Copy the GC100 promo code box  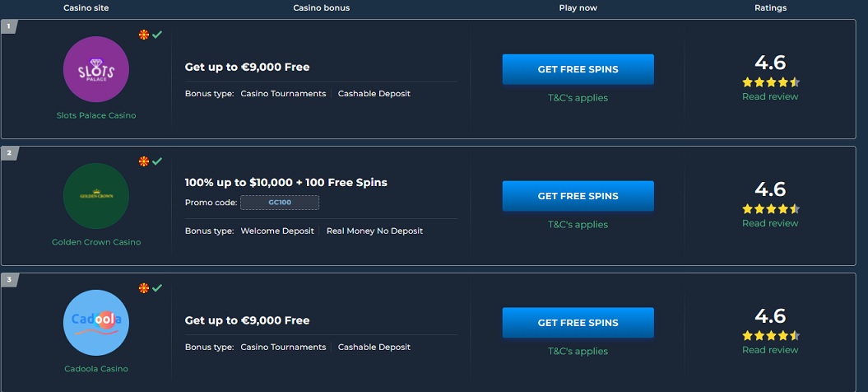tap(280, 203)
